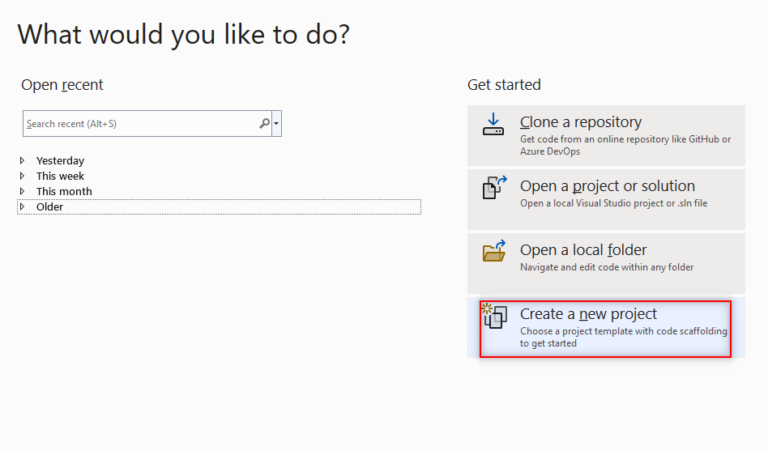
Task: Select the This month label in the recent list
Action: tap(64, 191)
